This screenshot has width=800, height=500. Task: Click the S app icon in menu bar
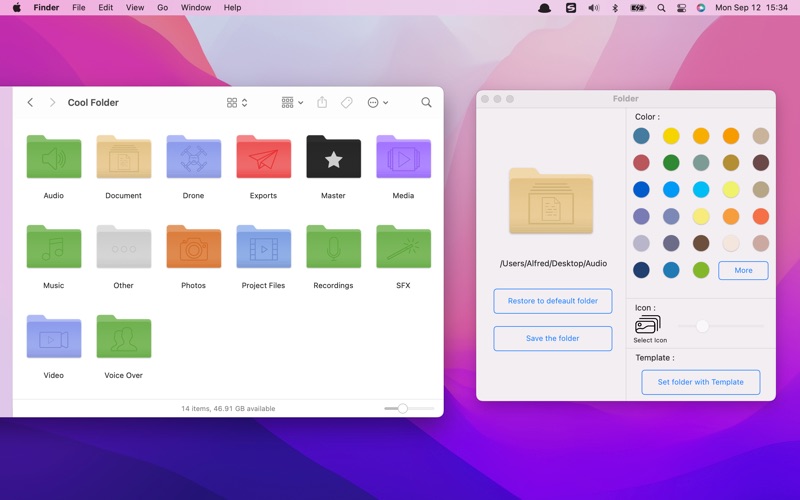pyautogui.click(x=571, y=8)
